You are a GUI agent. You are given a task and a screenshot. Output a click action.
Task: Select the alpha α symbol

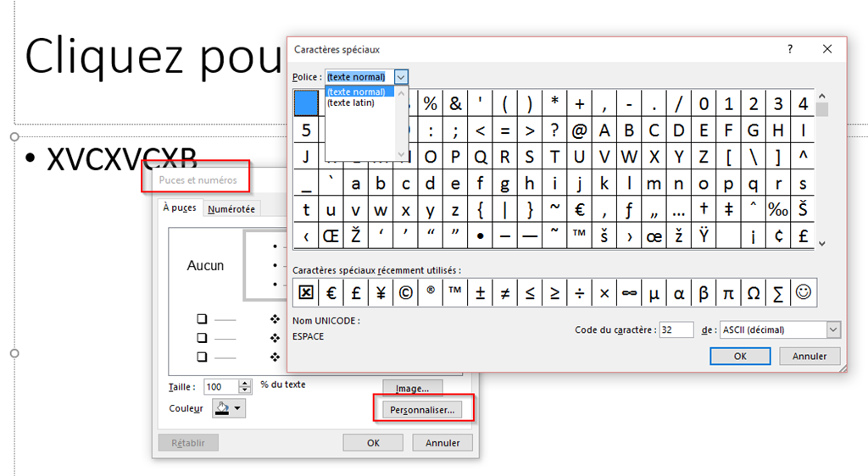click(679, 292)
